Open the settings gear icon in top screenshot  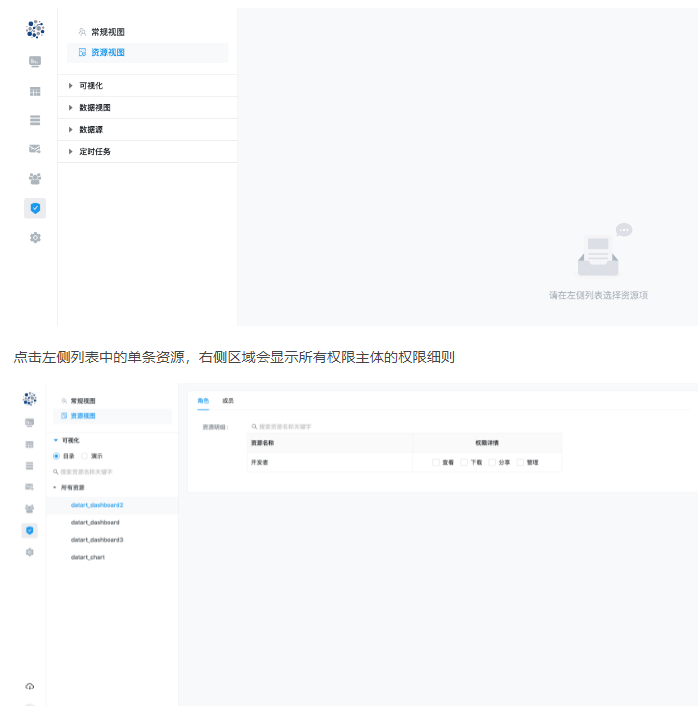[x=35, y=238]
